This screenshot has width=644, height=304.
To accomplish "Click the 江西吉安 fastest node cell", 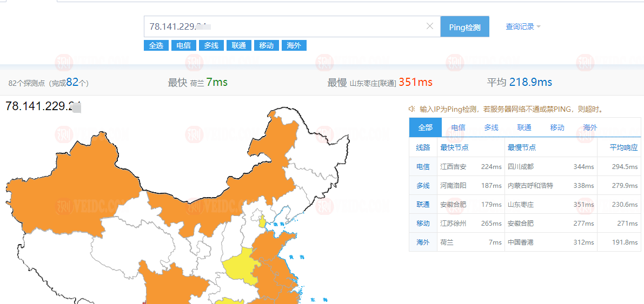I will 453,166.
